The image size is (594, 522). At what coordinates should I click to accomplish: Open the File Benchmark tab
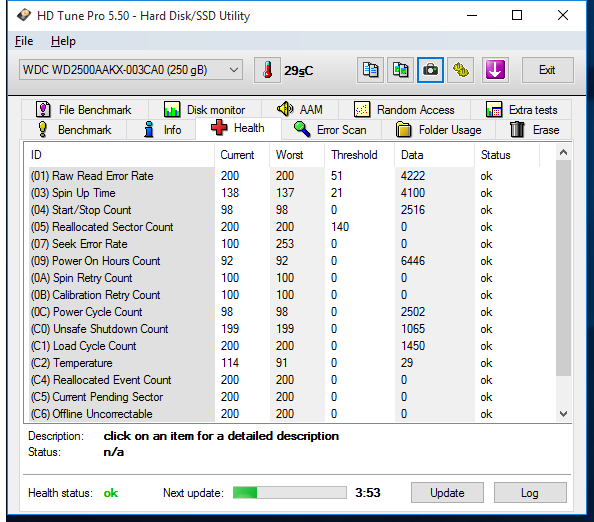point(84,109)
